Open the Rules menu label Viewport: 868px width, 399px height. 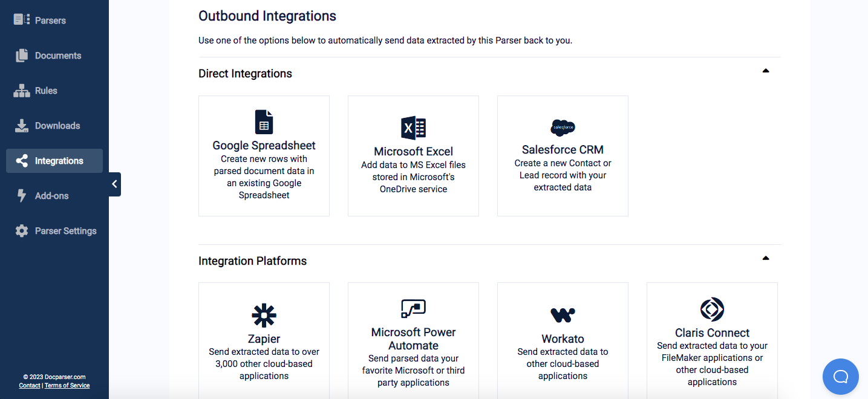coord(46,91)
